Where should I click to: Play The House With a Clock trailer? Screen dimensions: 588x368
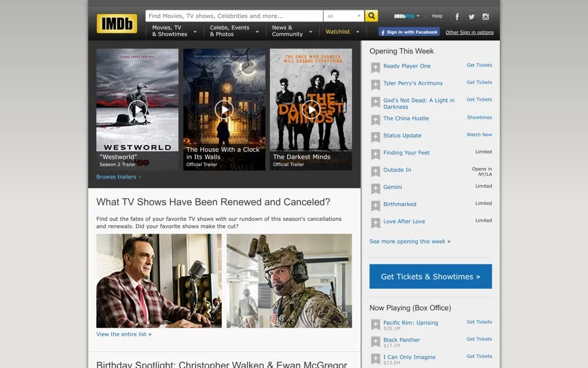coord(224,110)
